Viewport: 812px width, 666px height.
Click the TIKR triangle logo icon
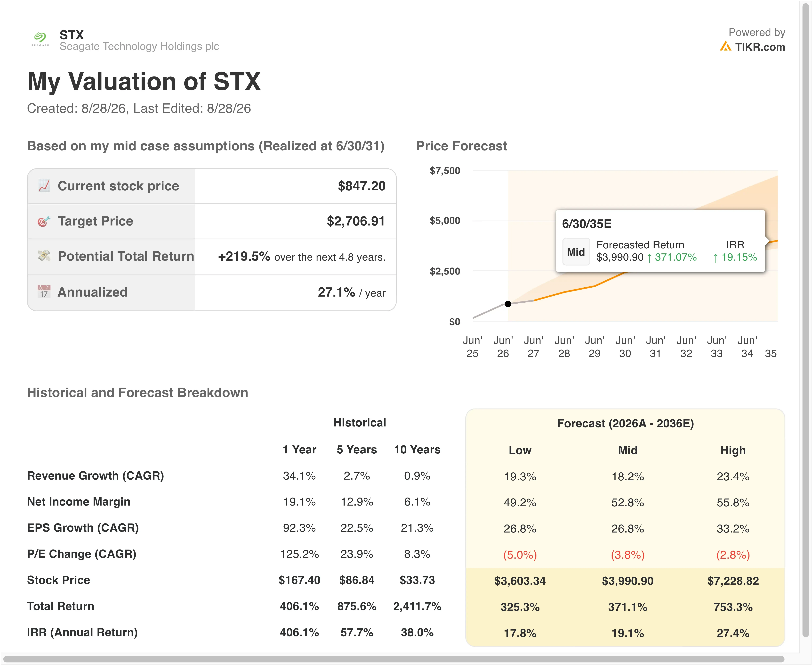tap(725, 46)
